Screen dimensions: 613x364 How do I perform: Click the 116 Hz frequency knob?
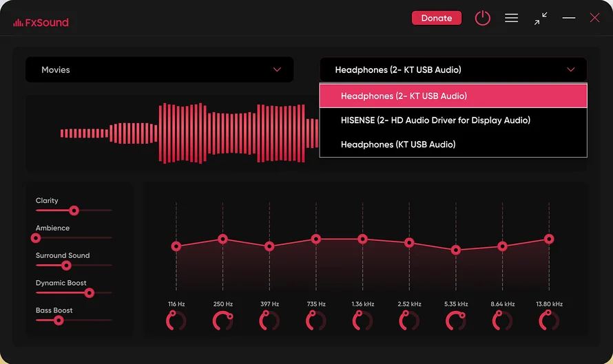click(176, 321)
